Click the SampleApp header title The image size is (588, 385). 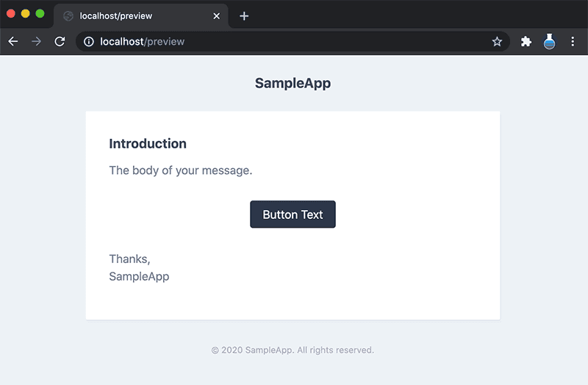coord(293,84)
